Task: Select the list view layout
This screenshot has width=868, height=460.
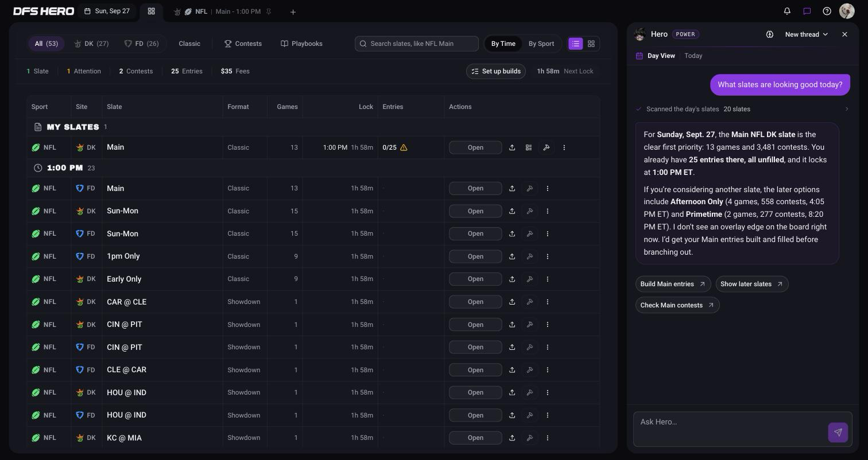Action: point(575,44)
